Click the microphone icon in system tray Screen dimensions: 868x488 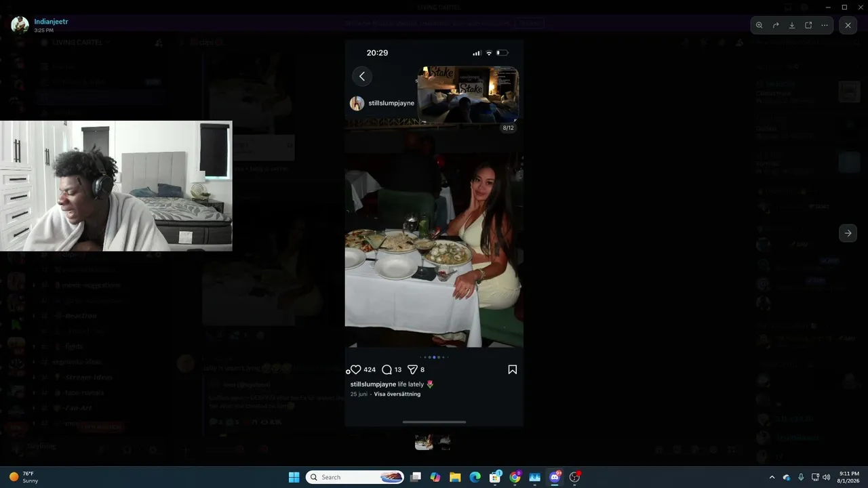[x=801, y=477]
